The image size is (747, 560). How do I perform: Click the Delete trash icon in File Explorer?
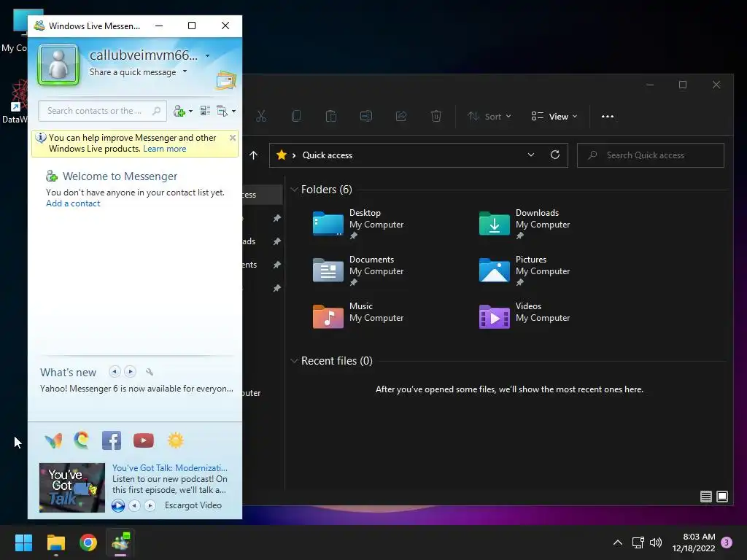click(436, 116)
